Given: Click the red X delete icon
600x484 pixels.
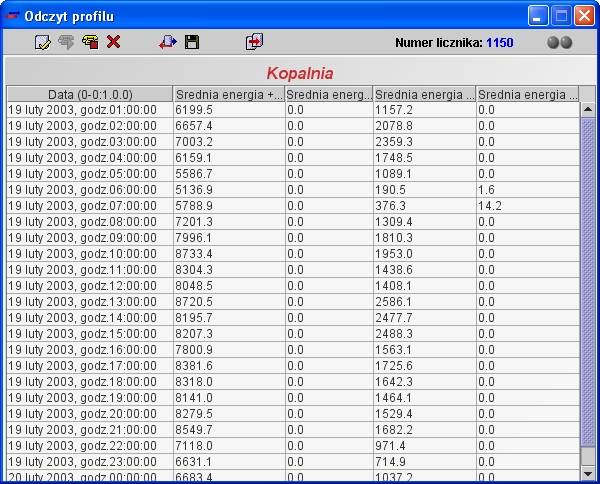Looking at the screenshot, I should 113,42.
